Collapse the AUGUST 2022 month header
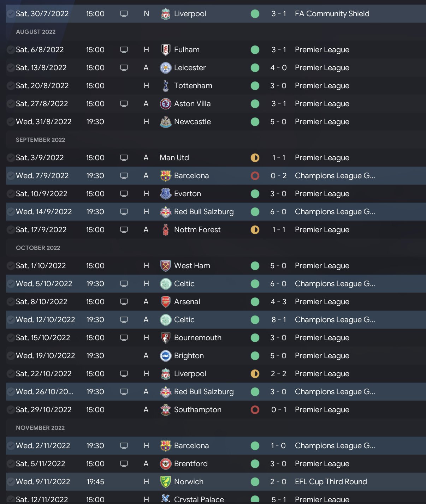The image size is (426, 504). click(x=36, y=32)
